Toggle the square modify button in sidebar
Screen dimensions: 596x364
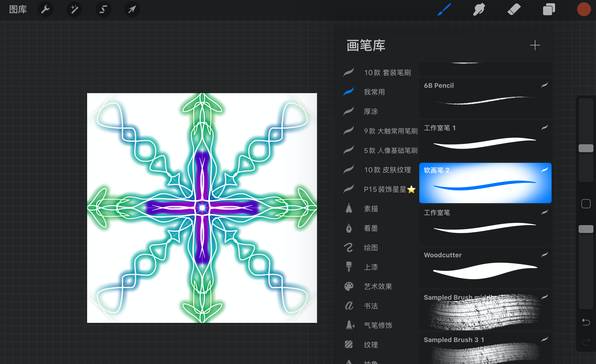pos(586,204)
